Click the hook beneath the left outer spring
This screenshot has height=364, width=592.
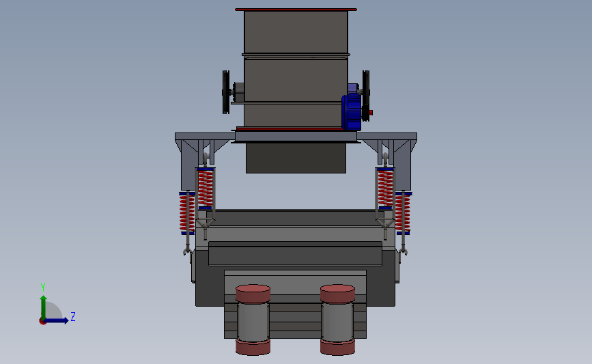188,251
